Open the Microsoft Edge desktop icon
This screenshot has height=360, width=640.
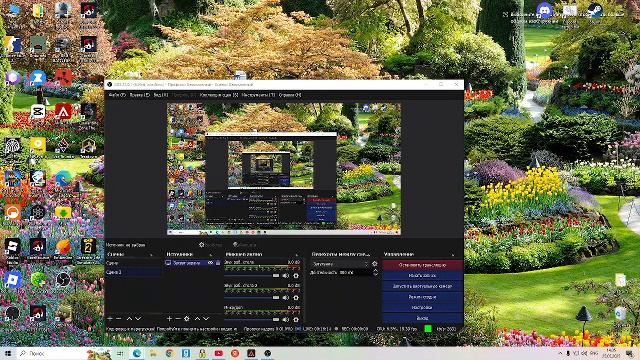pos(63,178)
